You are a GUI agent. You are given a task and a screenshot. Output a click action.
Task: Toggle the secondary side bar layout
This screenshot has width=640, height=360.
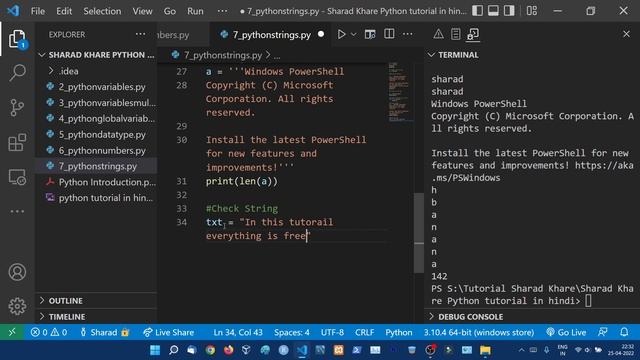[509, 11]
